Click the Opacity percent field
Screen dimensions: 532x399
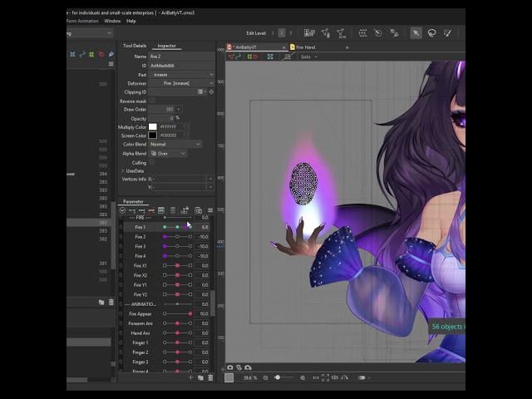pos(161,118)
